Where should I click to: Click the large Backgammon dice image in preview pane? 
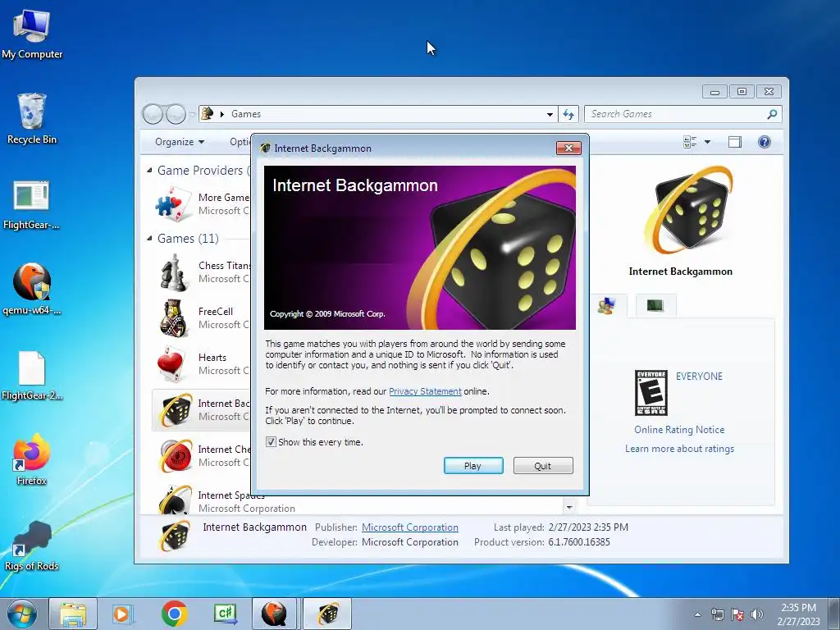click(689, 209)
